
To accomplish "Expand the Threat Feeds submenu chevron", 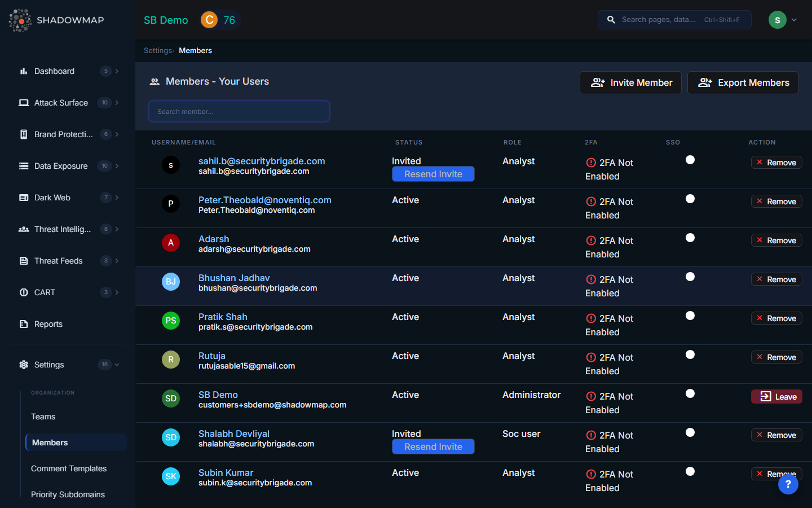I will (117, 261).
